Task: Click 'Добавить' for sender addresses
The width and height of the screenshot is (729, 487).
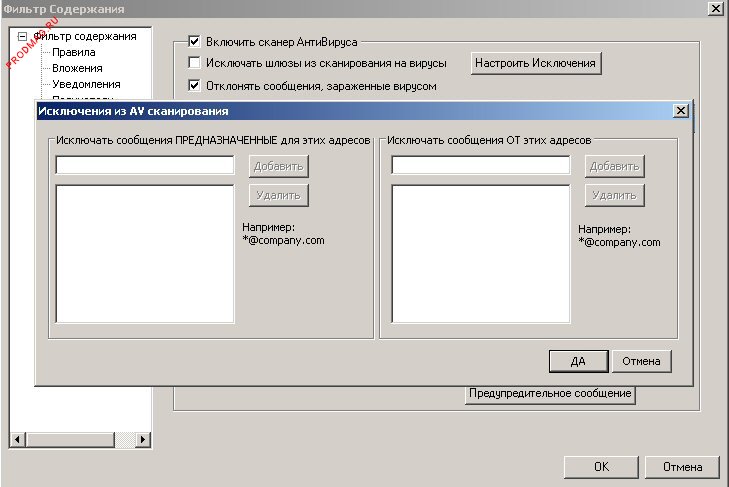Action: pos(615,166)
